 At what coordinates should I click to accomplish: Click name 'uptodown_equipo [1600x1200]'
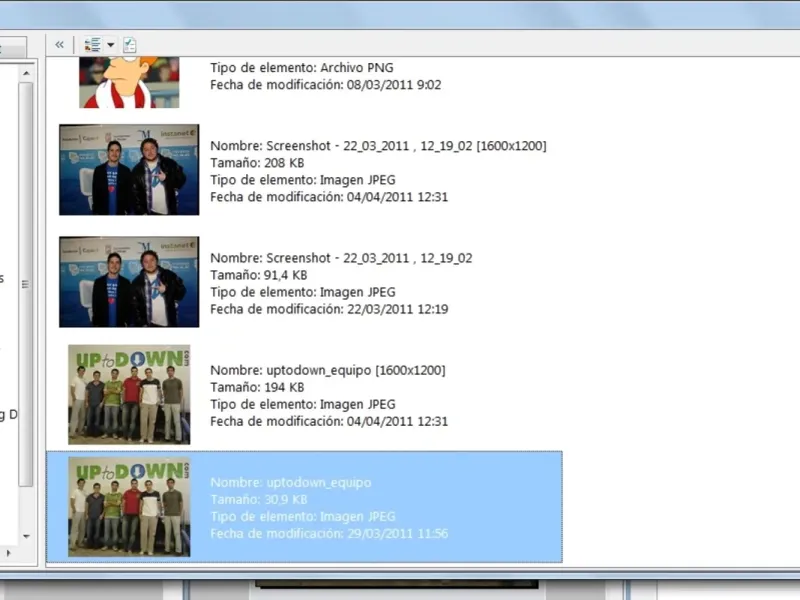(356, 370)
